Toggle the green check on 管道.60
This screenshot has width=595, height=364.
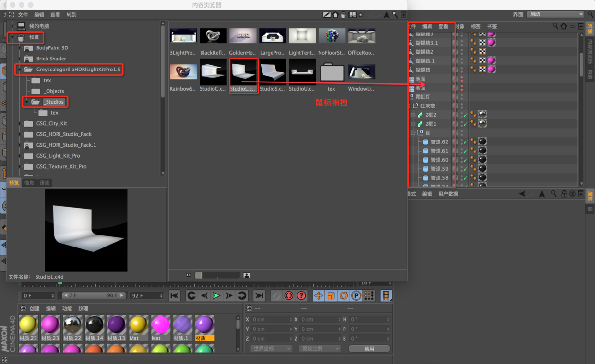tap(465, 160)
